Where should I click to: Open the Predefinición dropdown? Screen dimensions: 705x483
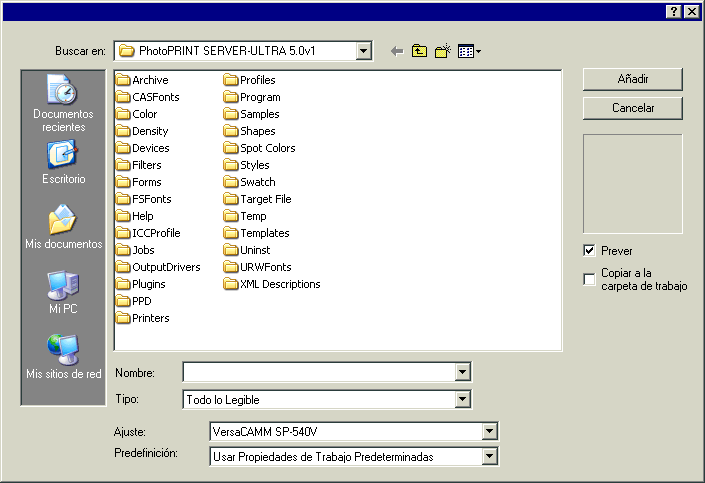coord(490,457)
